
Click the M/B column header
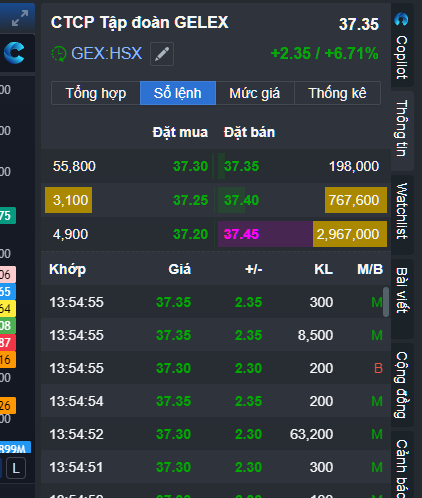pos(370,269)
